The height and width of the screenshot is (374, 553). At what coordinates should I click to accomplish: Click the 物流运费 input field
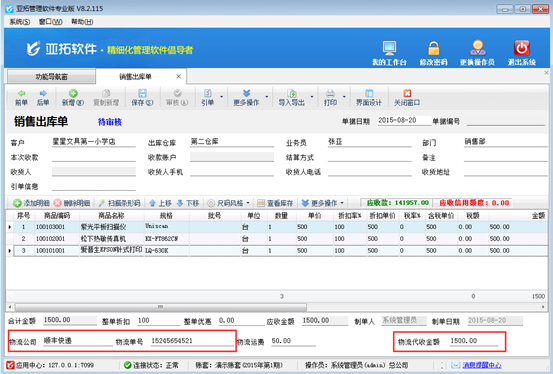[293, 341]
